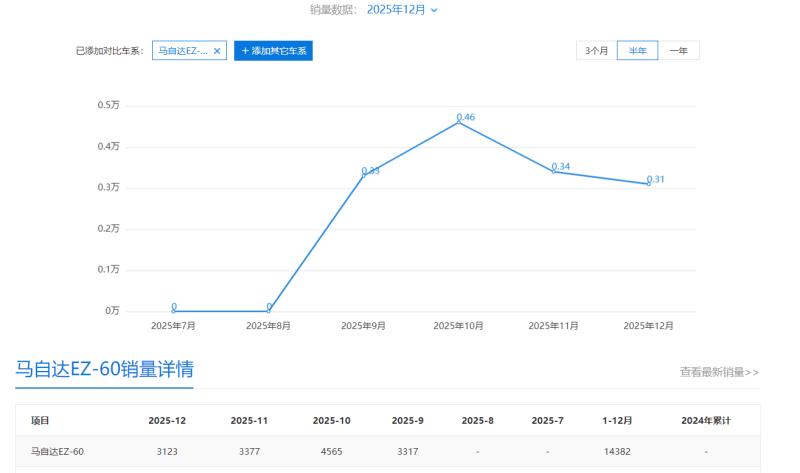
Task: Click the 马自达EZ-60销量详情 heading tab
Action: pyautogui.click(x=105, y=369)
